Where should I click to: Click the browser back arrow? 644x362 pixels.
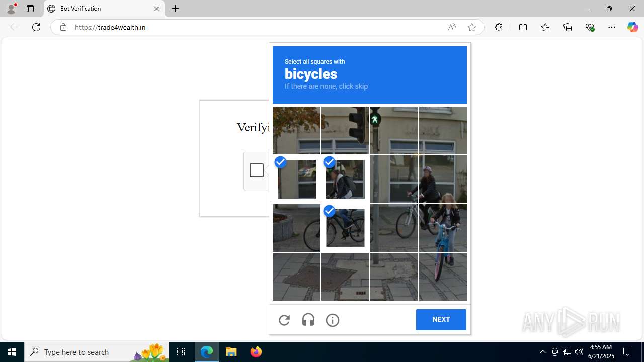(x=14, y=27)
